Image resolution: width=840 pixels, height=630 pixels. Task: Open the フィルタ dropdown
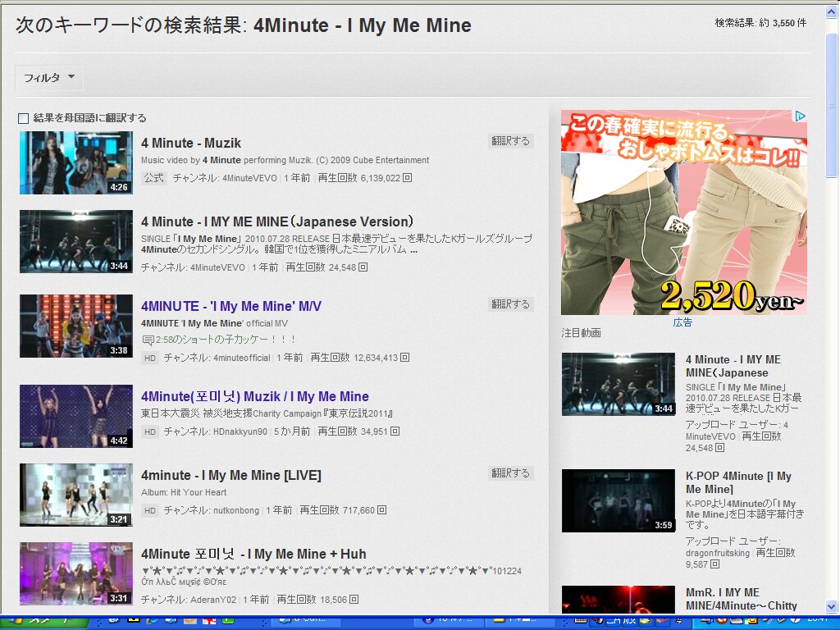click(x=48, y=78)
